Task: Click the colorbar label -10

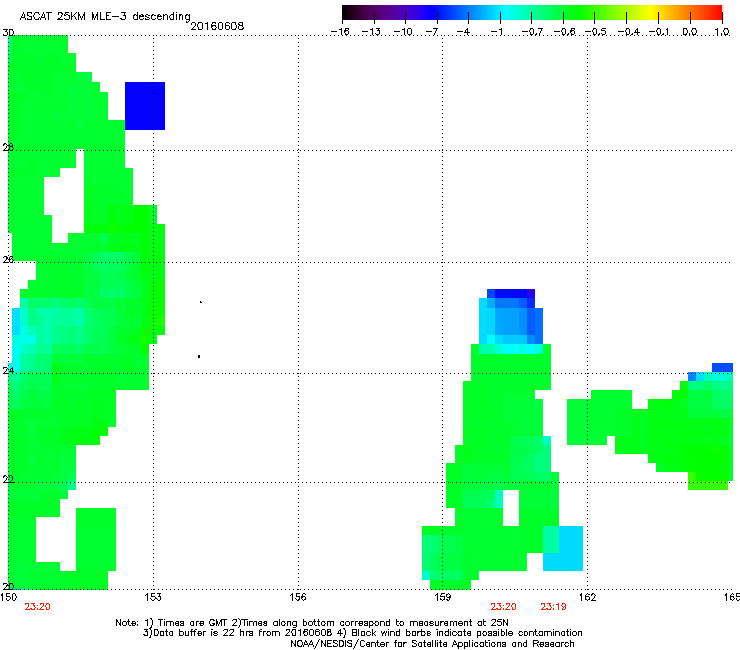Action: click(x=403, y=32)
